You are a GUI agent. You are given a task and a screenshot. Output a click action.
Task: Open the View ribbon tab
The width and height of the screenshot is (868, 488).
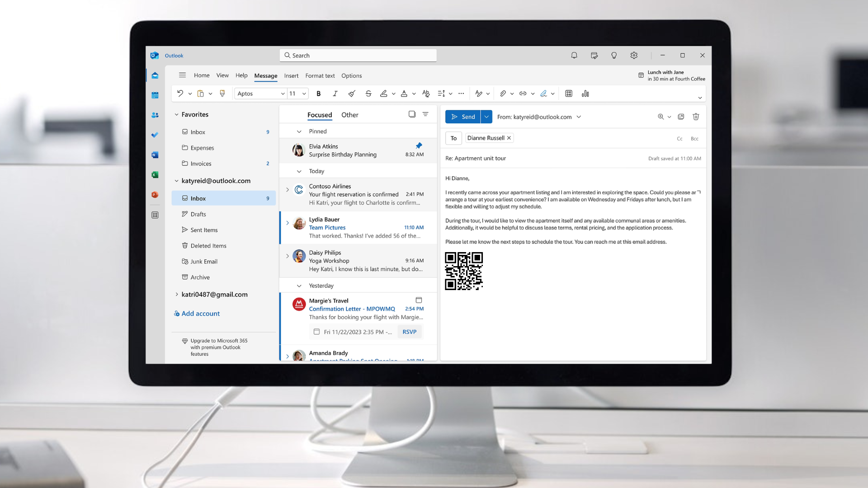(222, 75)
